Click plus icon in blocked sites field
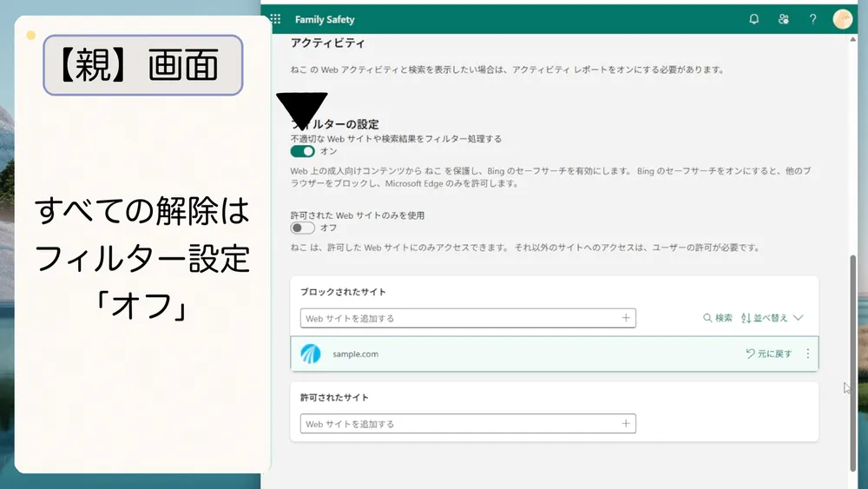Screen dimensions: 868x489 tap(626, 318)
